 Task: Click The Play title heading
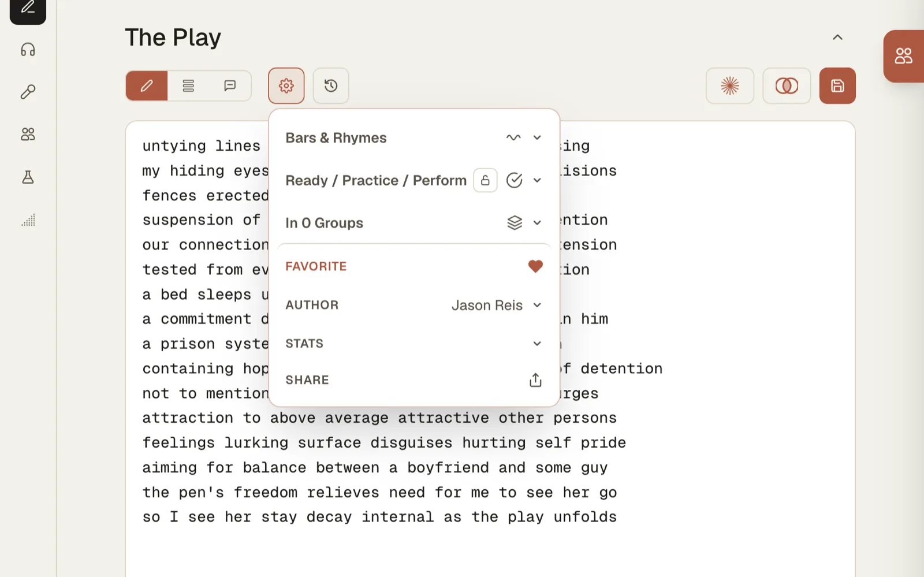173,38
